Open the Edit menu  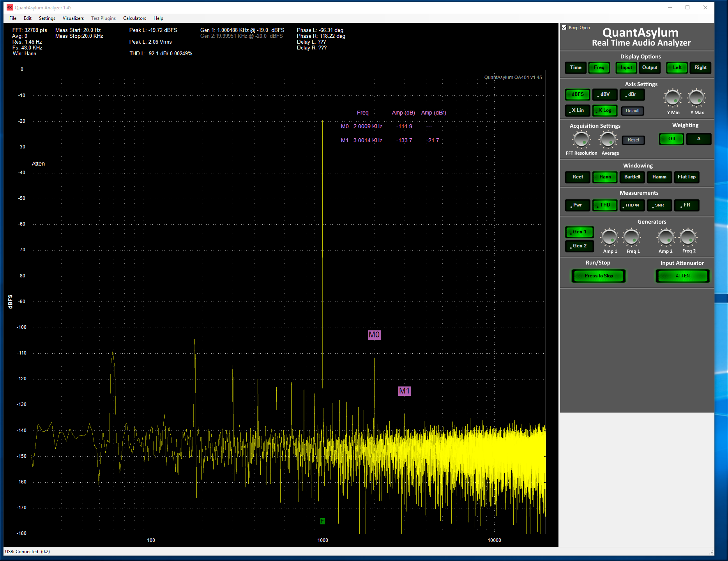point(28,18)
